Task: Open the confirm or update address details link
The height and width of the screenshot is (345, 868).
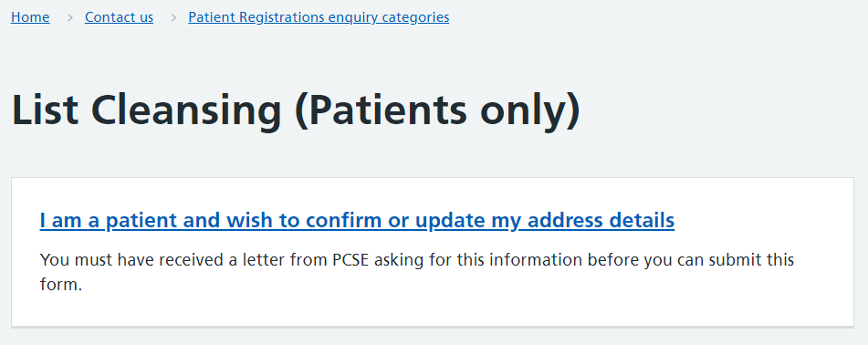Action: pos(357,220)
